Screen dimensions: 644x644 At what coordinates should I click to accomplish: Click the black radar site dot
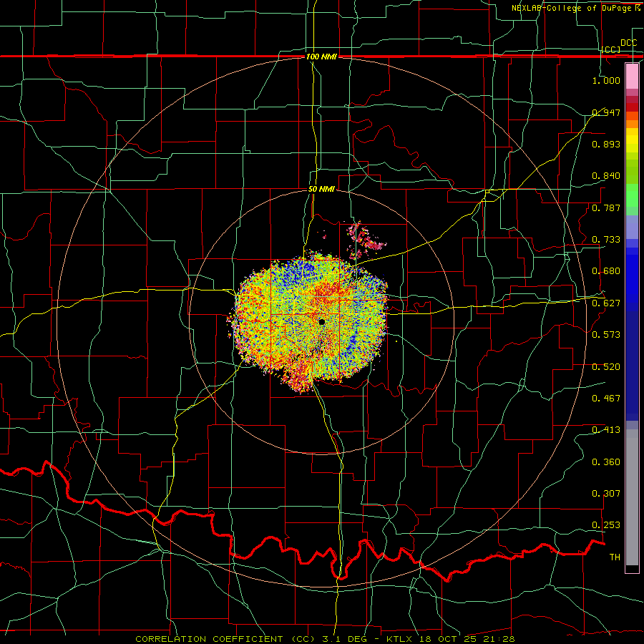click(321, 322)
